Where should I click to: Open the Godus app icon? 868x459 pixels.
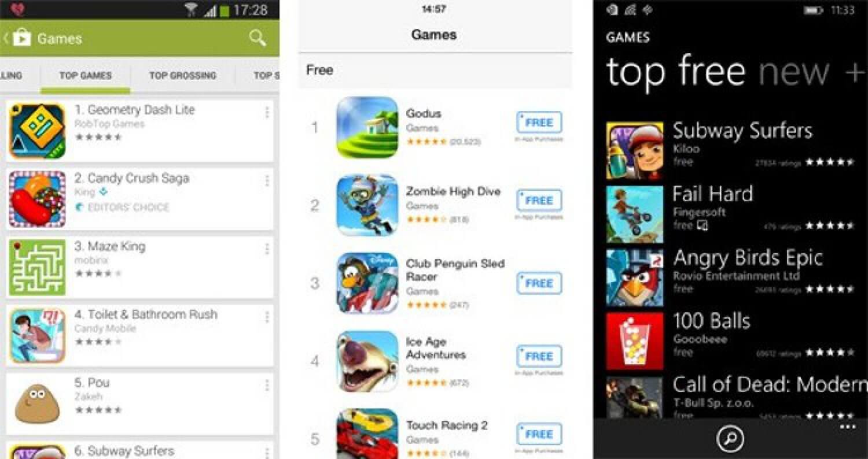click(x=367, y=127)
